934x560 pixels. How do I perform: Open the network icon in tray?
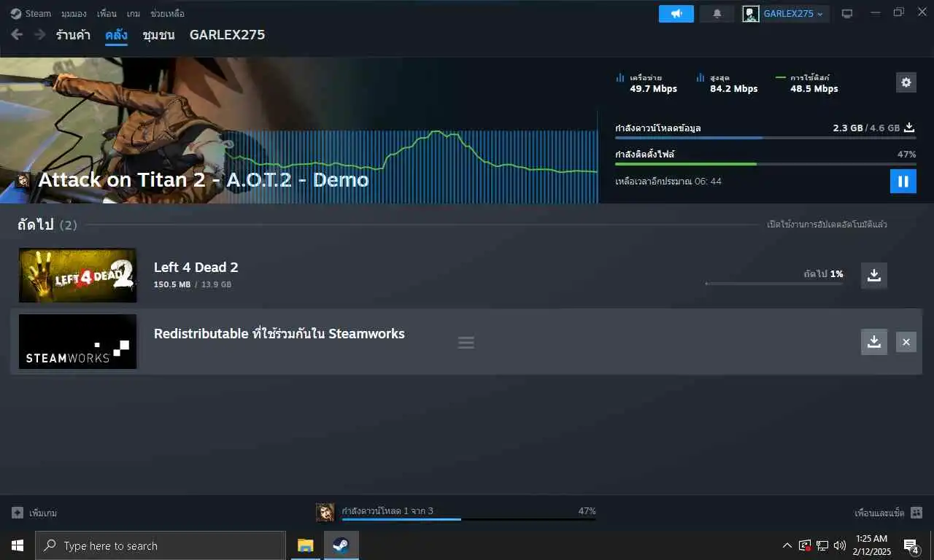click(x=822, y=545)
